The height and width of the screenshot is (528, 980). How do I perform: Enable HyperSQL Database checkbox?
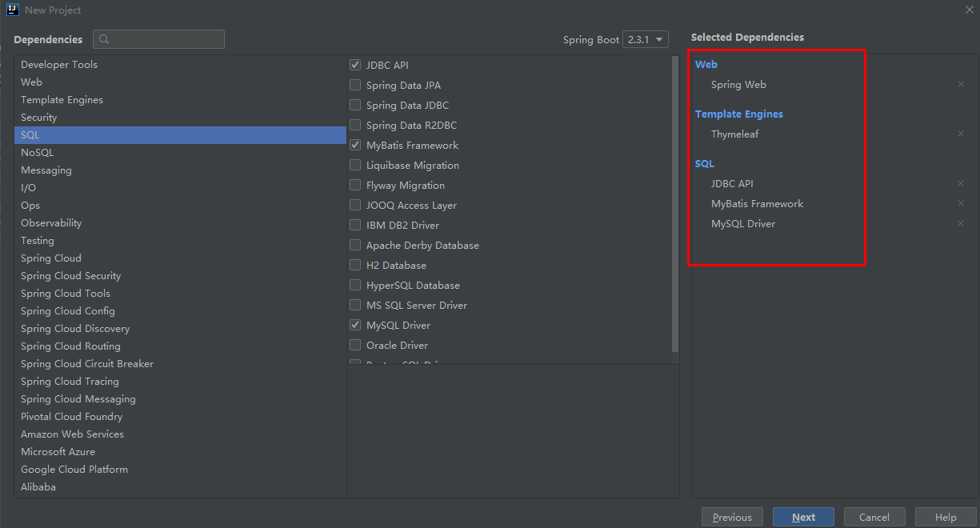(355, 285)
